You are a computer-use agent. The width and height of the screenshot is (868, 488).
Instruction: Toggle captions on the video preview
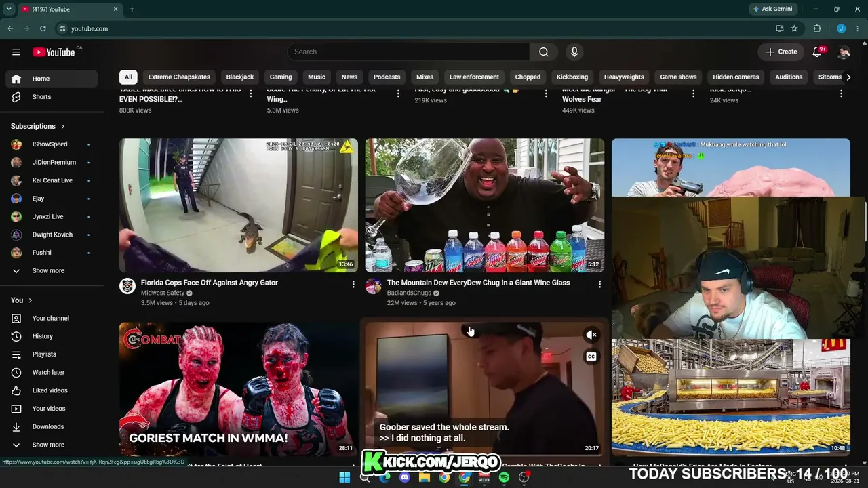pos(591,357)
